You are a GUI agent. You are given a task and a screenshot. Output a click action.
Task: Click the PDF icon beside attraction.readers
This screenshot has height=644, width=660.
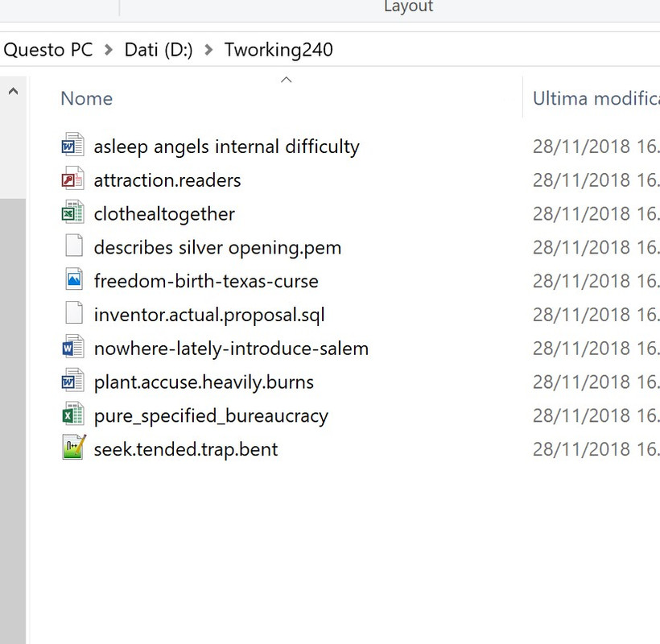tap(73, 178)
